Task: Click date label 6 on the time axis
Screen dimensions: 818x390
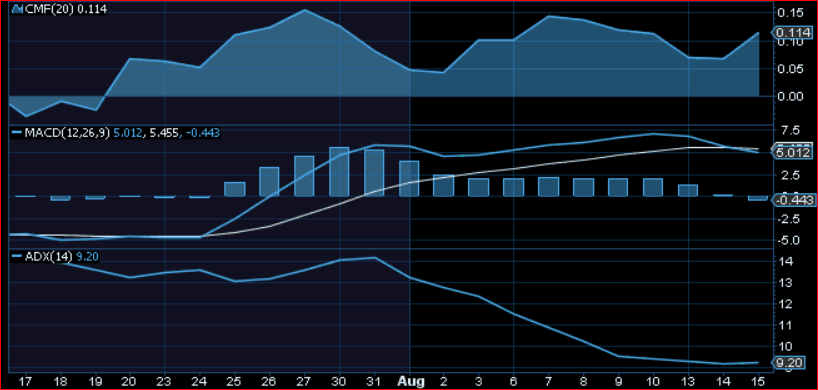Action: (x=514, y=382)
